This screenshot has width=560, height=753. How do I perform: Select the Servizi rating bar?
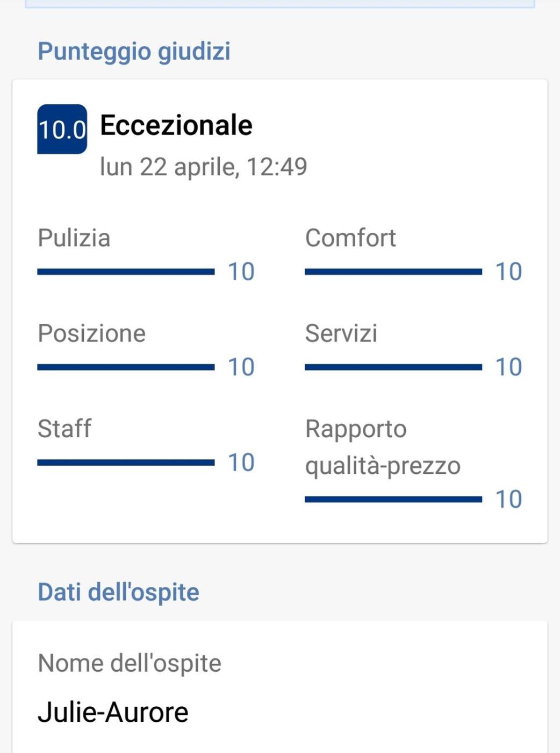393,367
